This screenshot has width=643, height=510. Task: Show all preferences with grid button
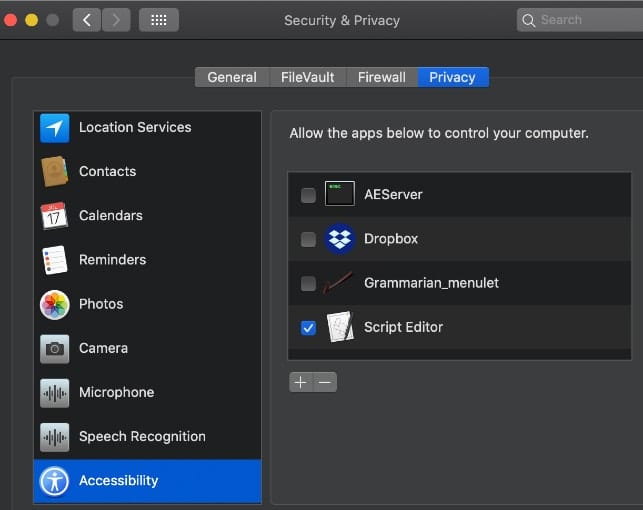(158, 20)
